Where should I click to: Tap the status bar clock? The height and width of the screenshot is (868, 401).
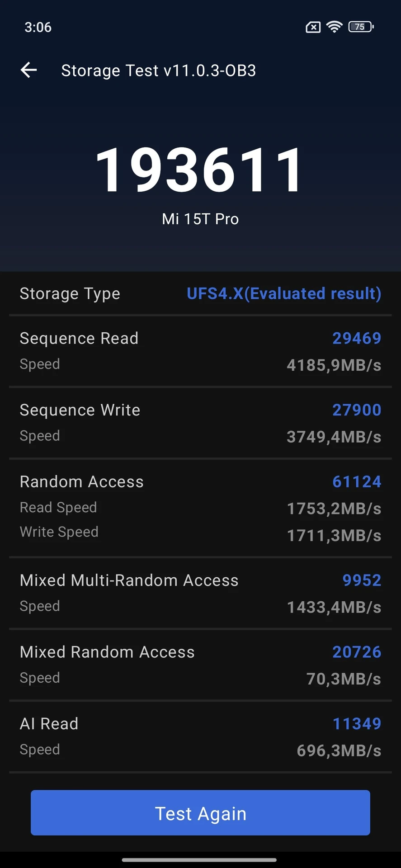[38, 27]
